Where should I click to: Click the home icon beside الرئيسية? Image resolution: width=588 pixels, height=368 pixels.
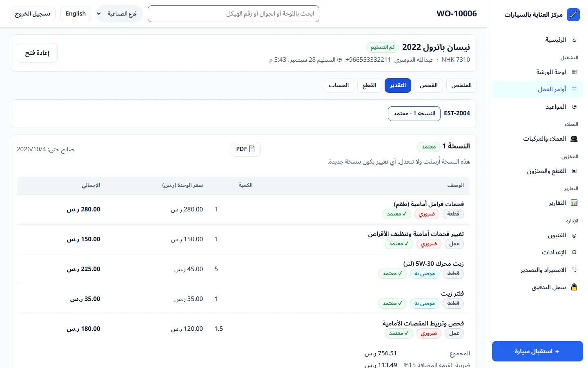click(x=574, y=40)
